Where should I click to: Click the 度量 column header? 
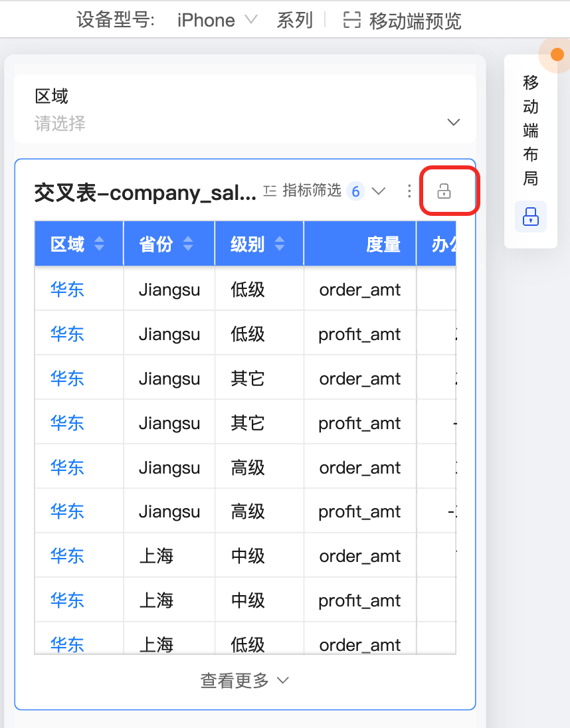pos(383,244)
